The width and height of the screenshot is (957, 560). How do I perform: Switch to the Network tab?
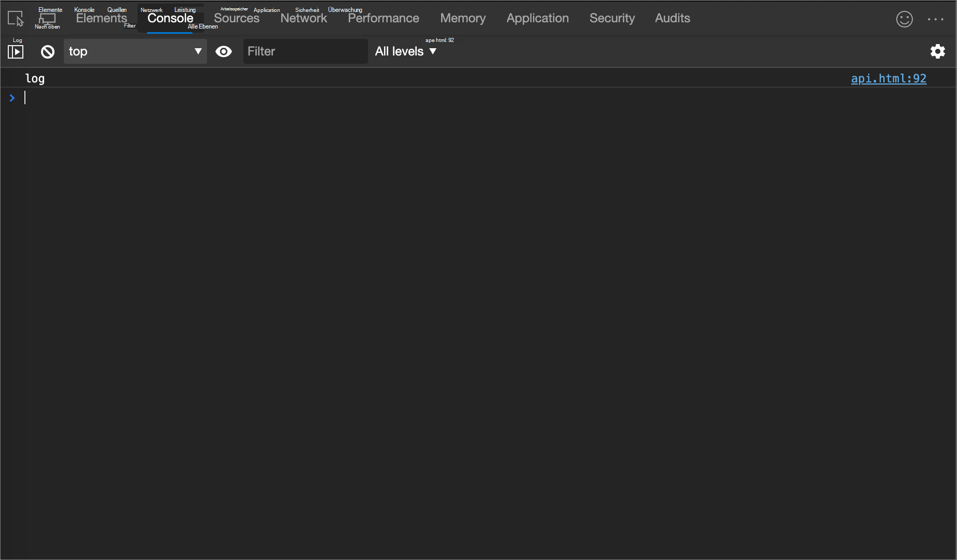click(304, 18)
